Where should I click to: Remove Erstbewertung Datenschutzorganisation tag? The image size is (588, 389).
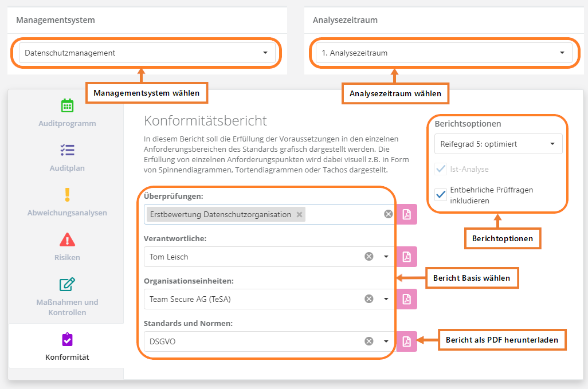point(299,214)
